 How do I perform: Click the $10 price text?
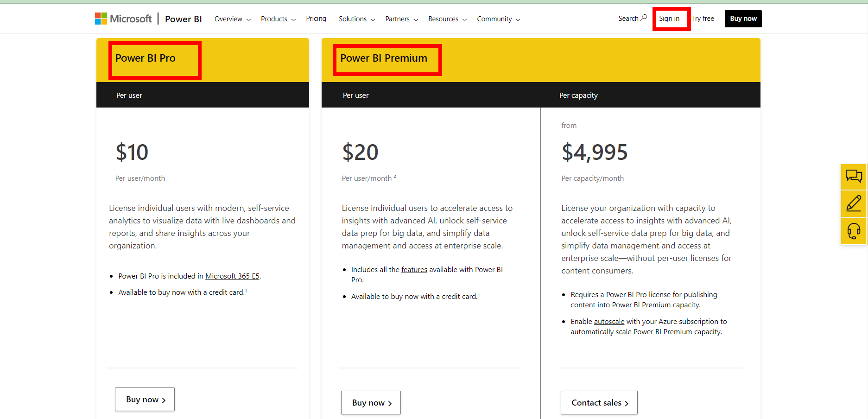(132, 152)
